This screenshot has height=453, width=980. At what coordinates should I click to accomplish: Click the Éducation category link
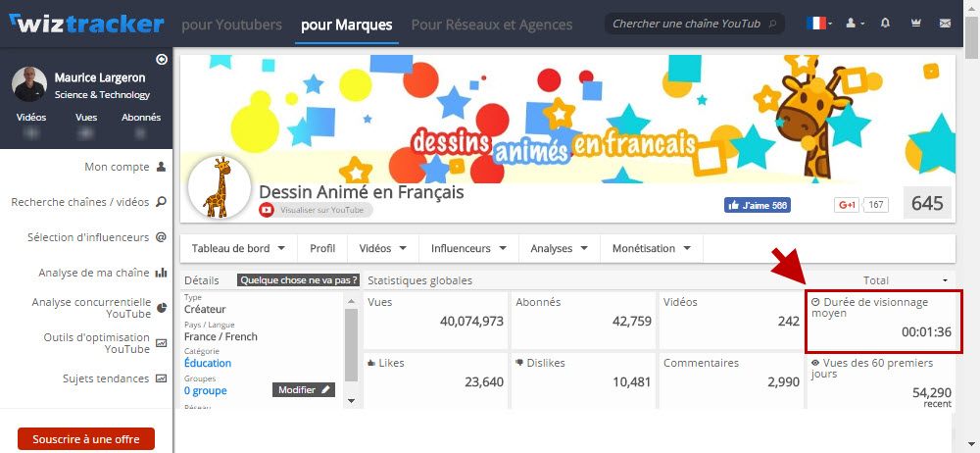[208, 363]
